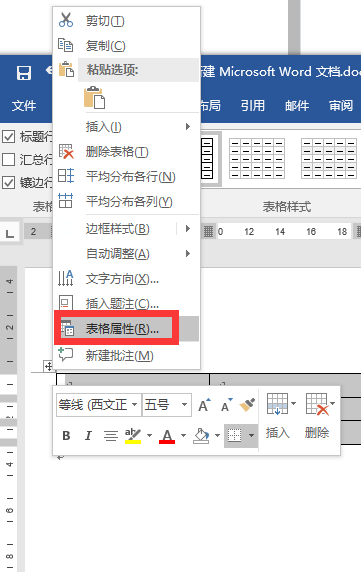The image size is (361, 572).
Task: Select 删除表格(T) in the context menu
Action: click(x=126, y=151)
